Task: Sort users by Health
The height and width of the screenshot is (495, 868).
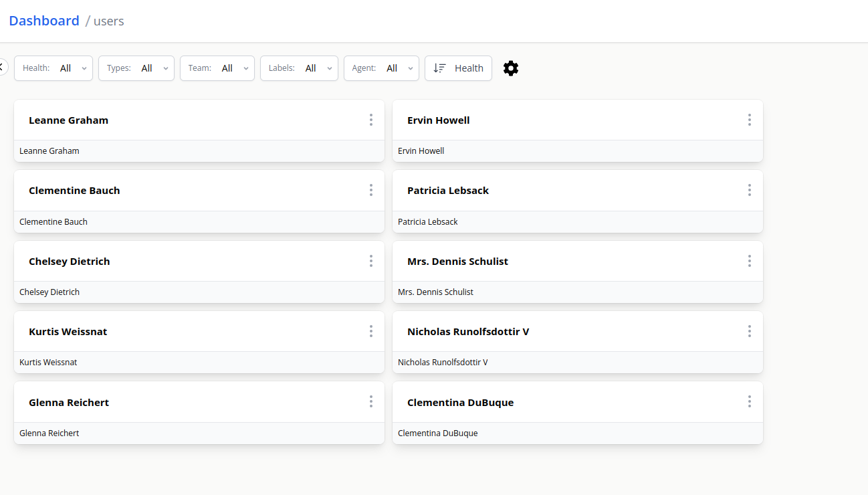Action: point(458,68)
